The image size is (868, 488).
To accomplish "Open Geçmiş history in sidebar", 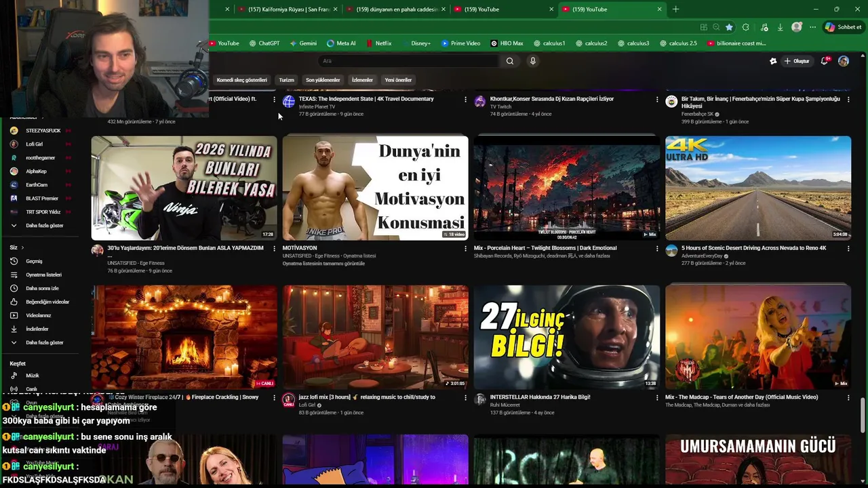I will (34, 261).
